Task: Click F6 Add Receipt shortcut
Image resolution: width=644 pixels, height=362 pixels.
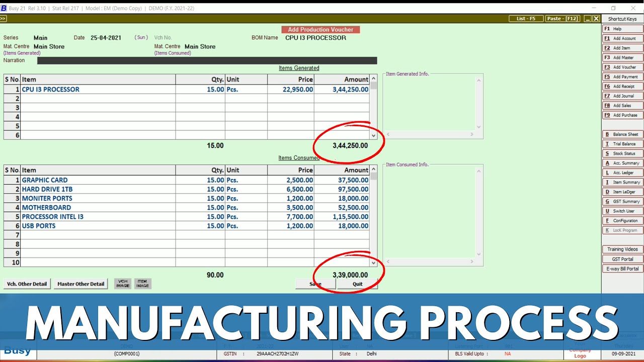Action: [622, 86]
